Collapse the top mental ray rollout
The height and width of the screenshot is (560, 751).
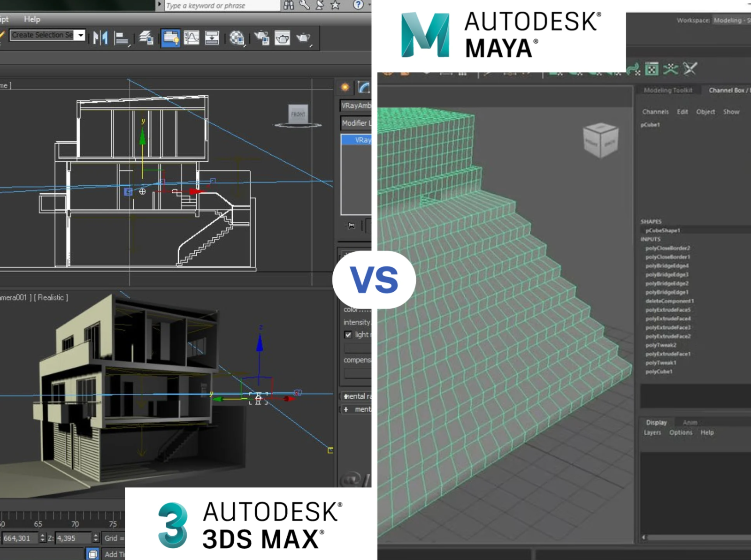click(356, 396)
